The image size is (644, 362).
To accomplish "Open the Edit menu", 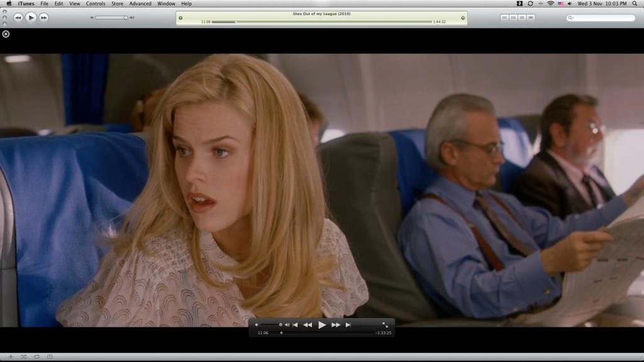I will [x=58, y=4].
